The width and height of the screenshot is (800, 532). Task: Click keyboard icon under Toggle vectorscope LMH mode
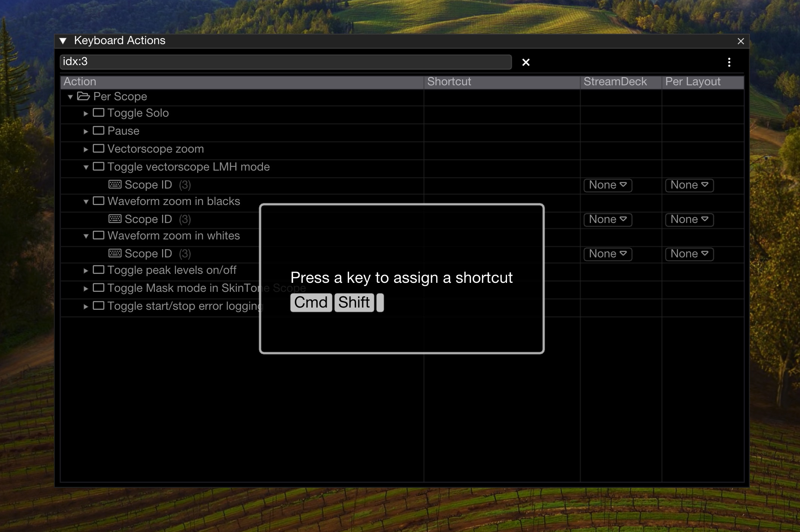tap(115, 184)
